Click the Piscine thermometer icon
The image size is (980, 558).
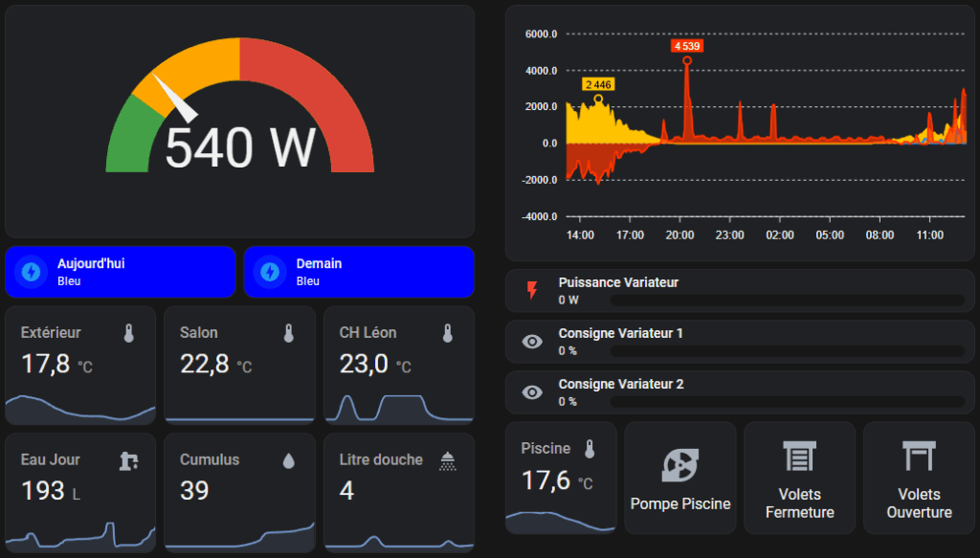tap(590, 449)
